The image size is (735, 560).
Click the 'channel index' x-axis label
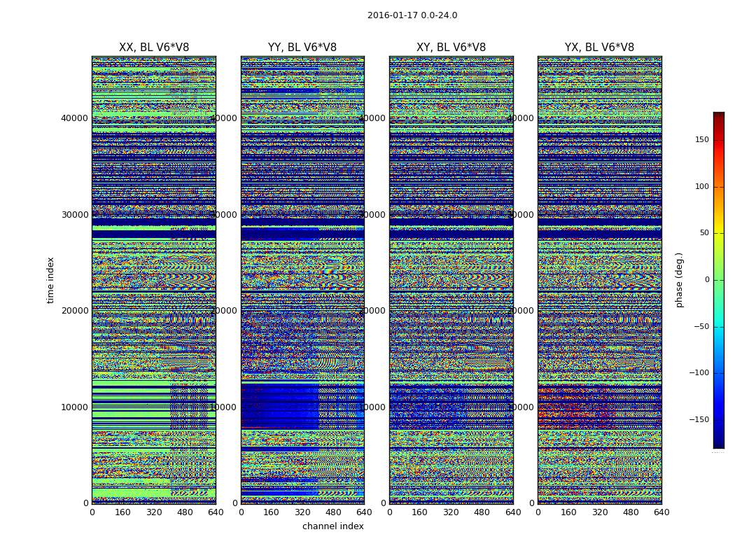tap(333, 526)
